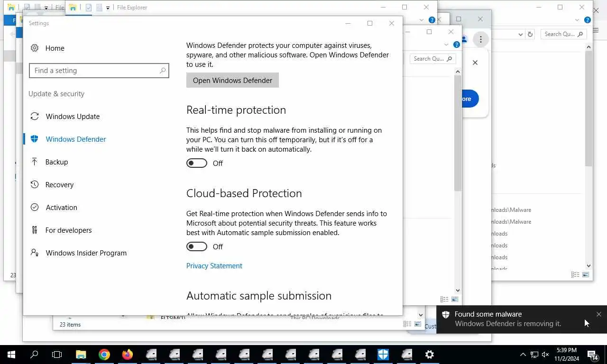607x364 pixels.
Task: Click refresh in the File Explorer address bar
Action: click(530, 34)
